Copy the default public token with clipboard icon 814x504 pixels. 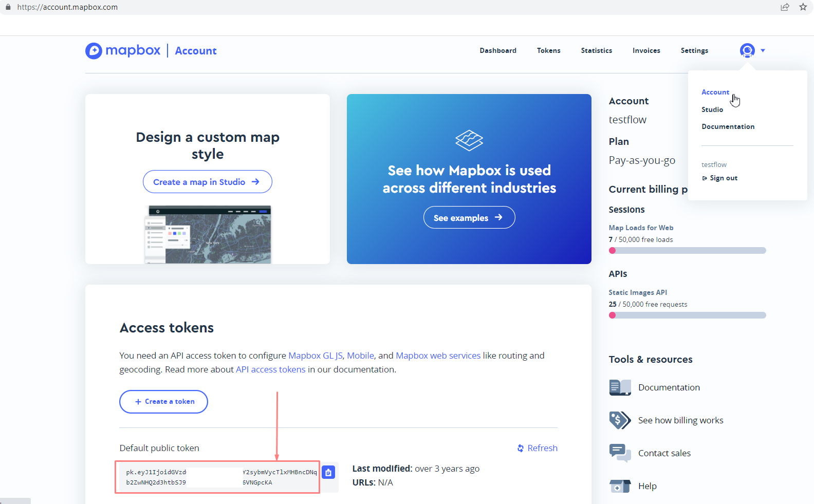coord(328,472)
